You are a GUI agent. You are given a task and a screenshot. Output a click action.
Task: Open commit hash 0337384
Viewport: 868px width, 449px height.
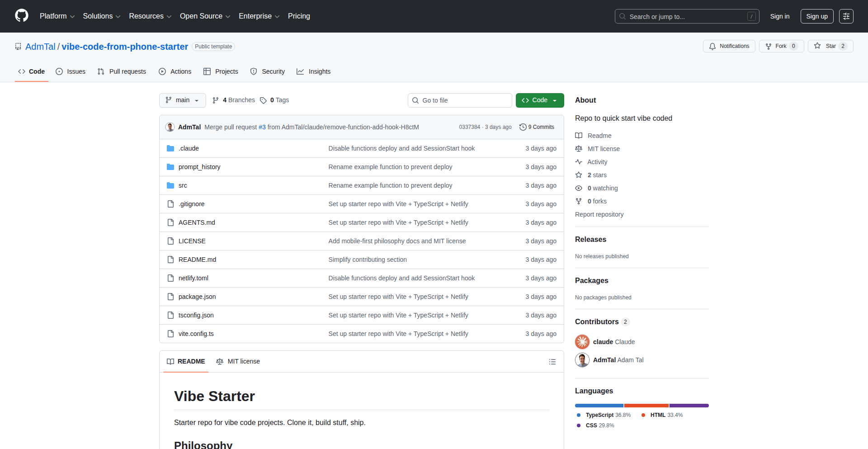(x=469, y=127)
